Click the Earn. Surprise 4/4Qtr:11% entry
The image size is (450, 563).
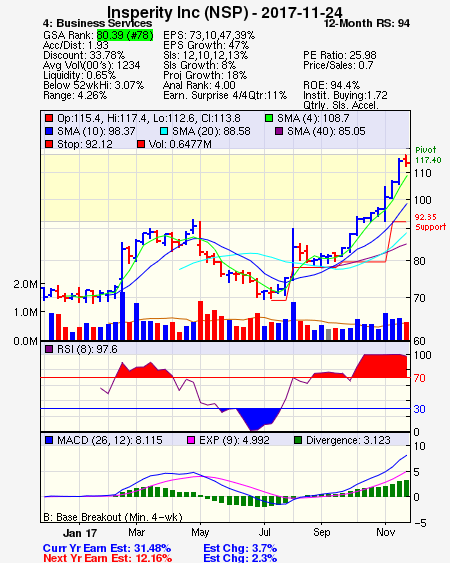[x=225, y=96]
